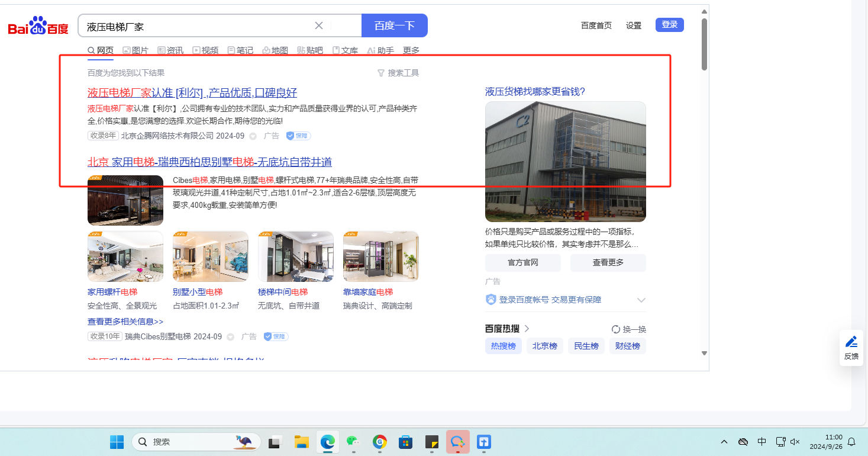Viewport: 868px width, 456px height.
Task: Select the 网页 search tab
Action: point(101,51)
